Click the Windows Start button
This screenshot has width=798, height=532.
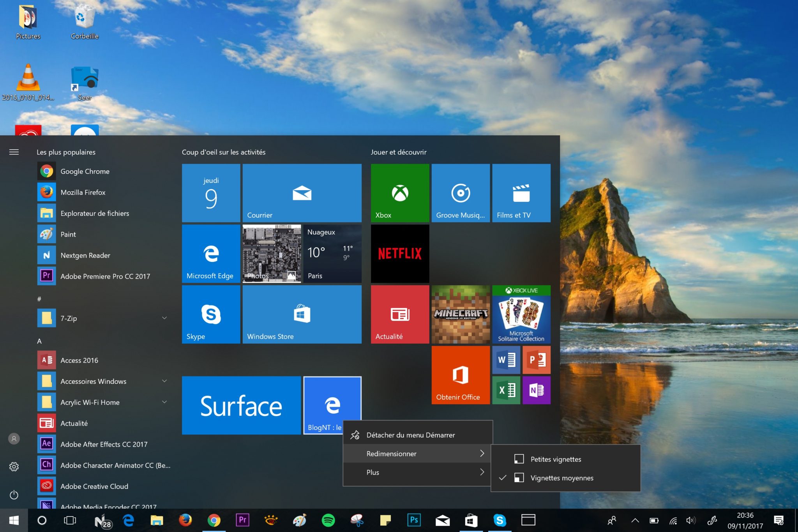pos(14,520)
